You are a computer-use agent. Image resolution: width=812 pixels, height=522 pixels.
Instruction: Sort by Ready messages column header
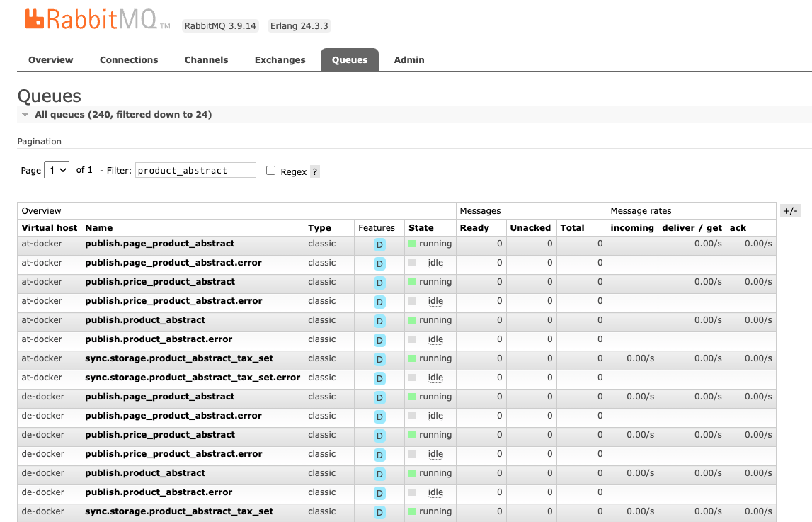pyautogui.click(x=474, y=228)
